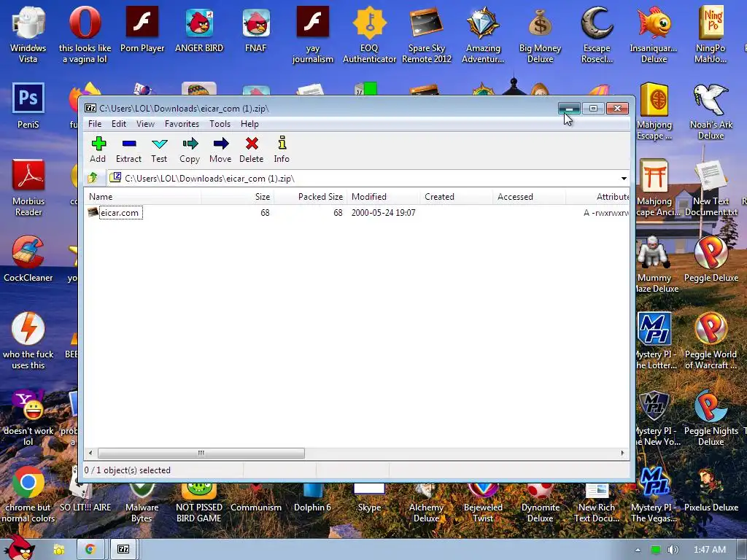Open the Help menu

click(x=249, y=124)
